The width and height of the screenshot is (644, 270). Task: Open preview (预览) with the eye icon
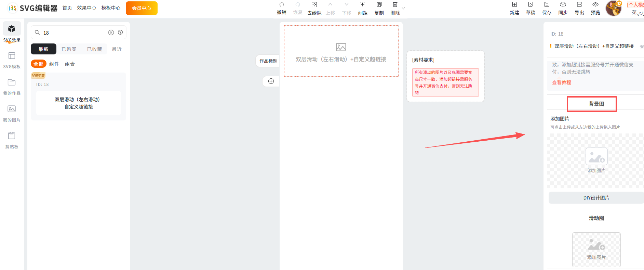[x=595, y=5]
